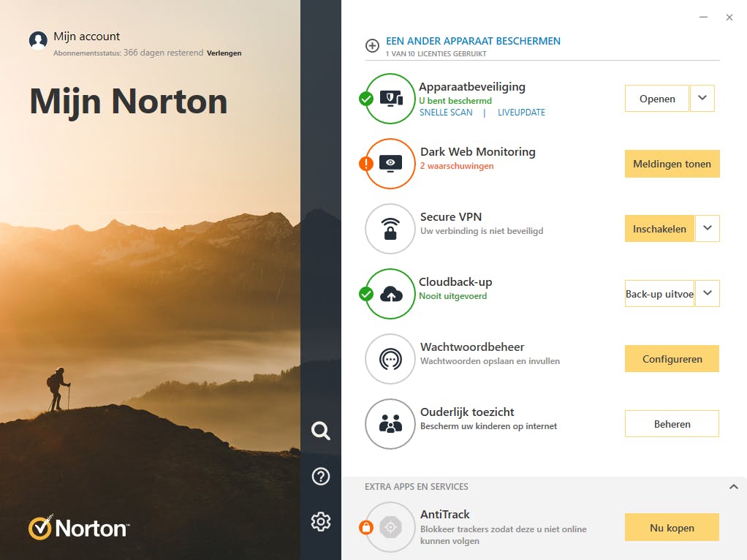The image size is (747, 560).
Task: Collapse the Extra apps en services section
Action: [734, 487]
